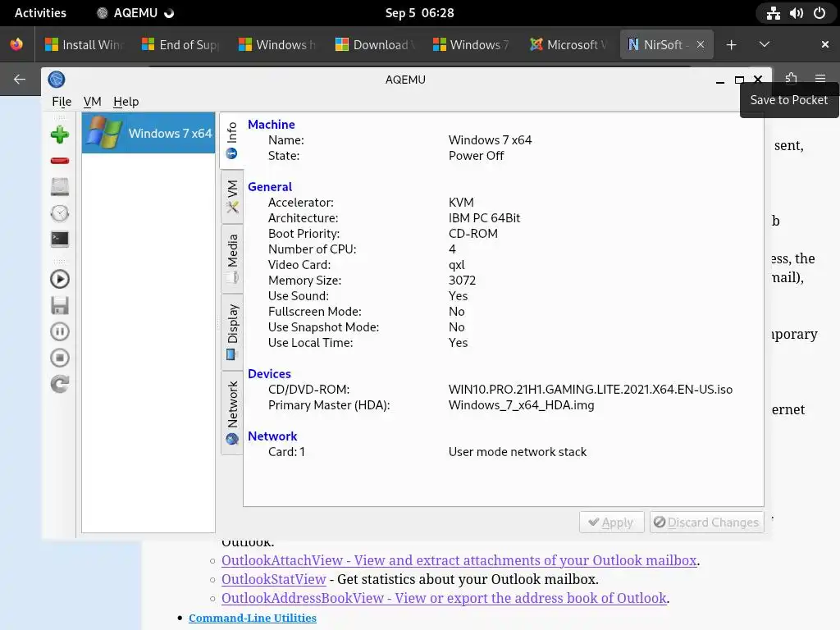Click Windows_7_x64_HDA.img value
Screen dimensions: 840x630
coord(521,405)
